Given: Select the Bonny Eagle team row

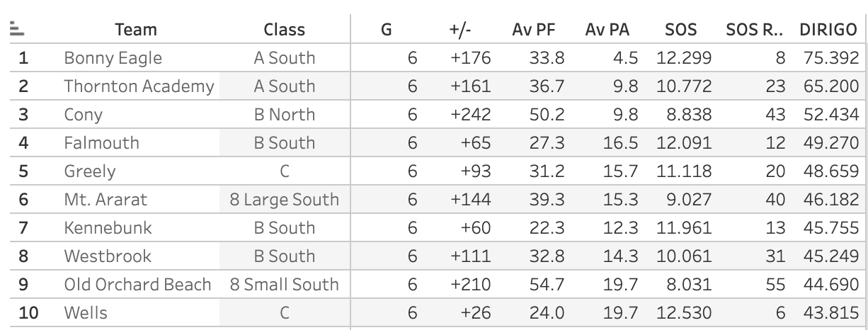Looking at the screenshot, I should tap(113, 58).
